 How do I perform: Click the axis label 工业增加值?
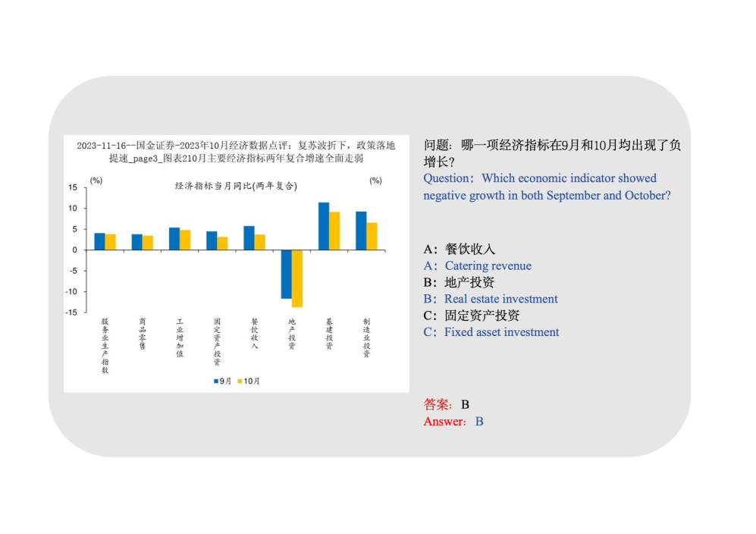click(180, 338)
